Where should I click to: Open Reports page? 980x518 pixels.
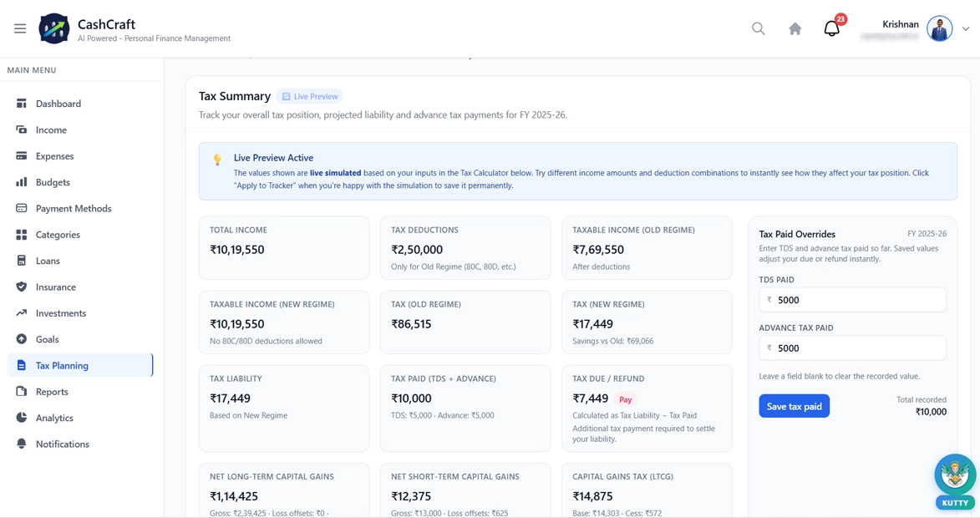coord(80,392)
